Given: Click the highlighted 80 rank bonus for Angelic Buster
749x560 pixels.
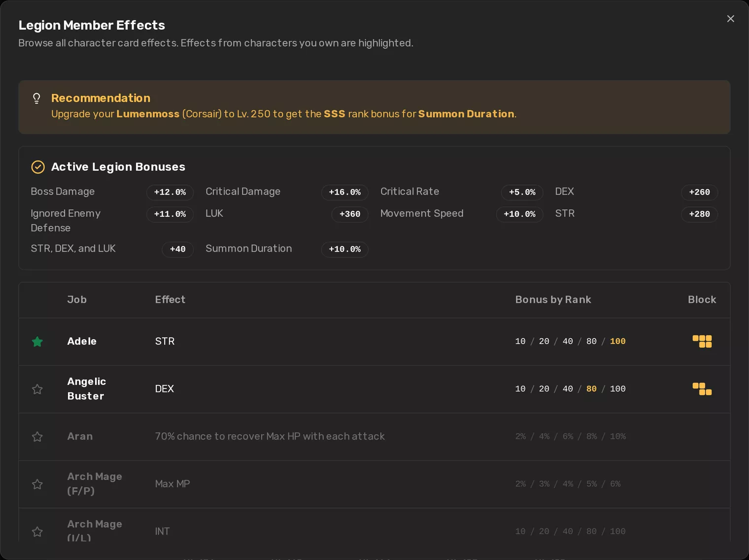Looking at the screenshot, I should point(591,389).
